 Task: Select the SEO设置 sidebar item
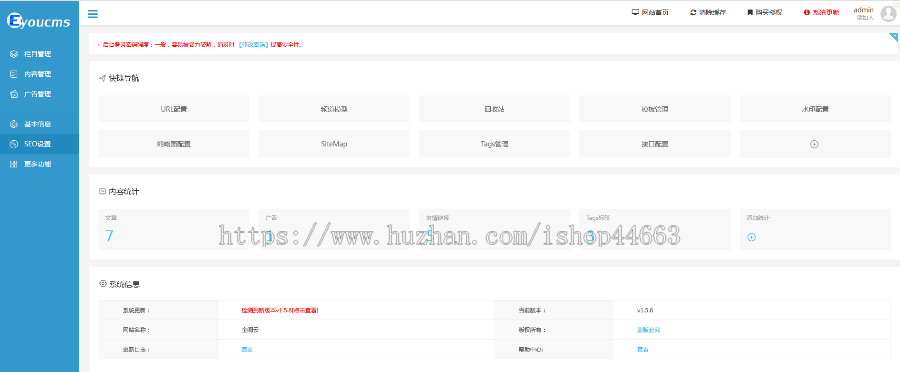coord(39,144)
